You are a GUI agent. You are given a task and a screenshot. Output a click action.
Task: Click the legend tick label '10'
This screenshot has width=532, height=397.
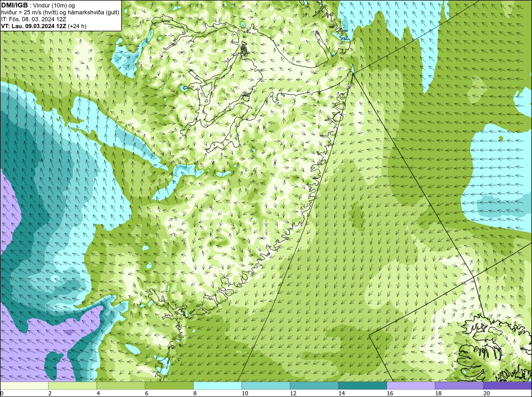coord(245,393)
